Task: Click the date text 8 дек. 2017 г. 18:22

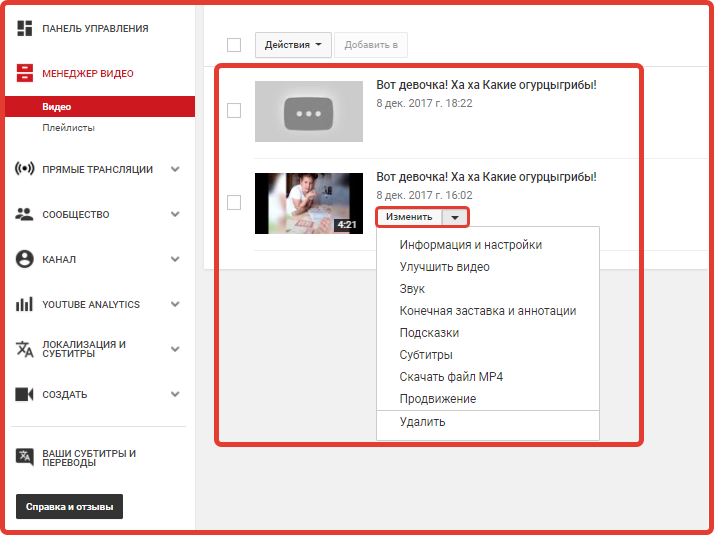Action: pos(424,103)
